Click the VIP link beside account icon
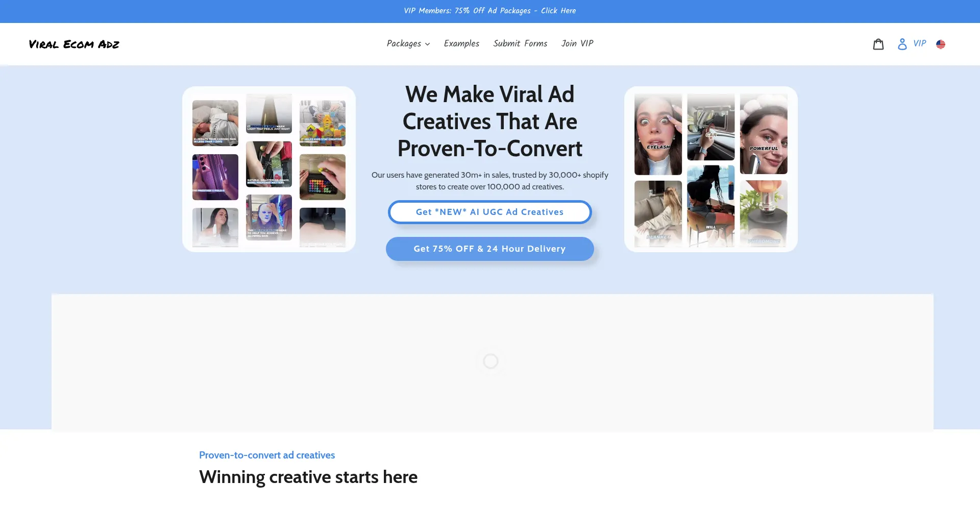The height and width of the screenshot is (507, 980). [919, 44]
